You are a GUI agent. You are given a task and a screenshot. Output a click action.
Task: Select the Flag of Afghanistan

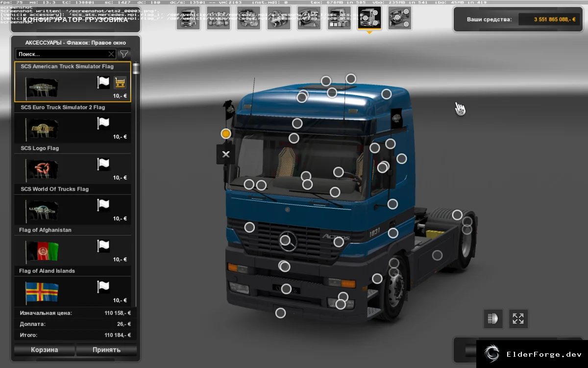73,245
